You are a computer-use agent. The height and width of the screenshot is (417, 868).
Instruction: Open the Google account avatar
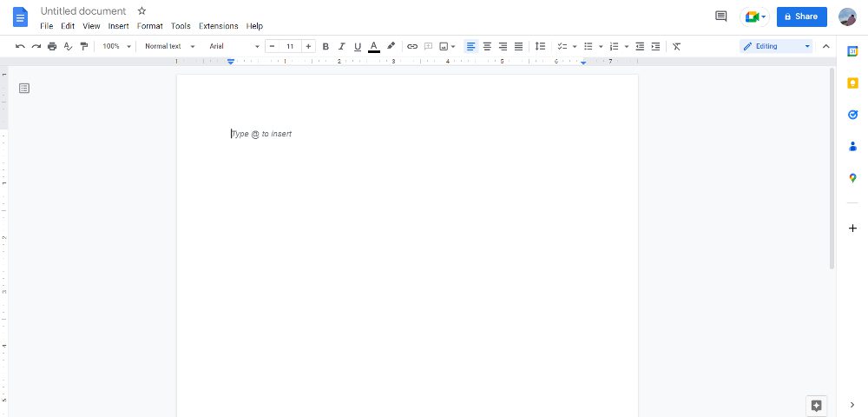pos(847,17)
